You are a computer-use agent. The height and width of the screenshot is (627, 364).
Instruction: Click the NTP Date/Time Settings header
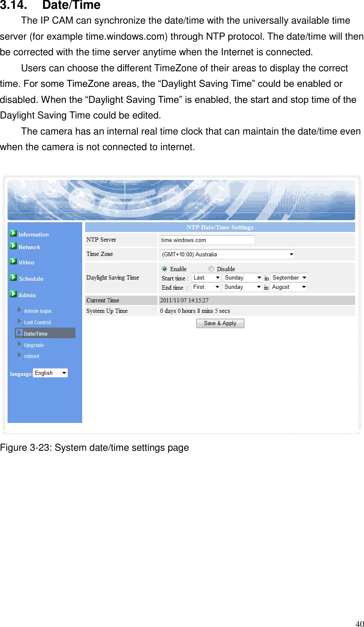(x=220, y=227)
